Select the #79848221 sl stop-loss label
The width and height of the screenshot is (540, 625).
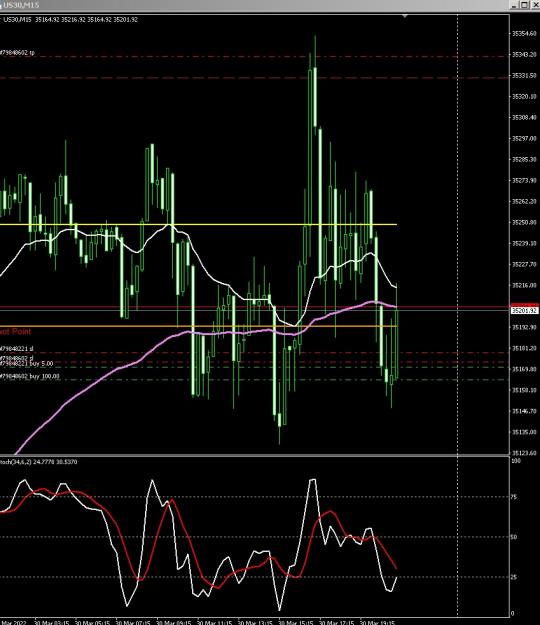coord(17,349)
